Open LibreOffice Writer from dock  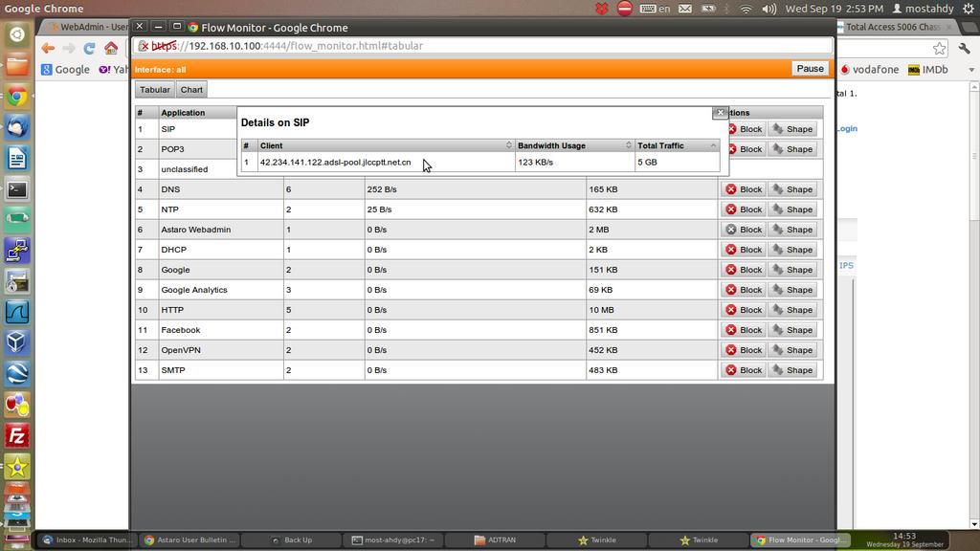pos(17,159)
